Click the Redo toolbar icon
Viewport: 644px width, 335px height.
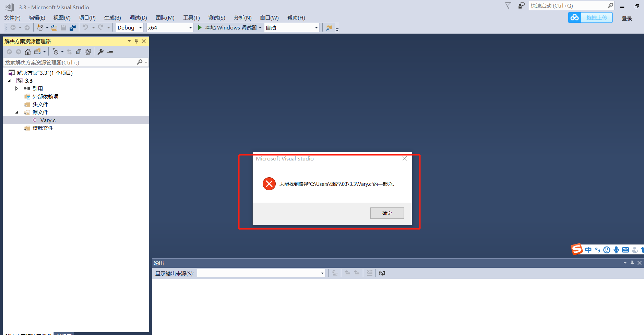[100, 27]
